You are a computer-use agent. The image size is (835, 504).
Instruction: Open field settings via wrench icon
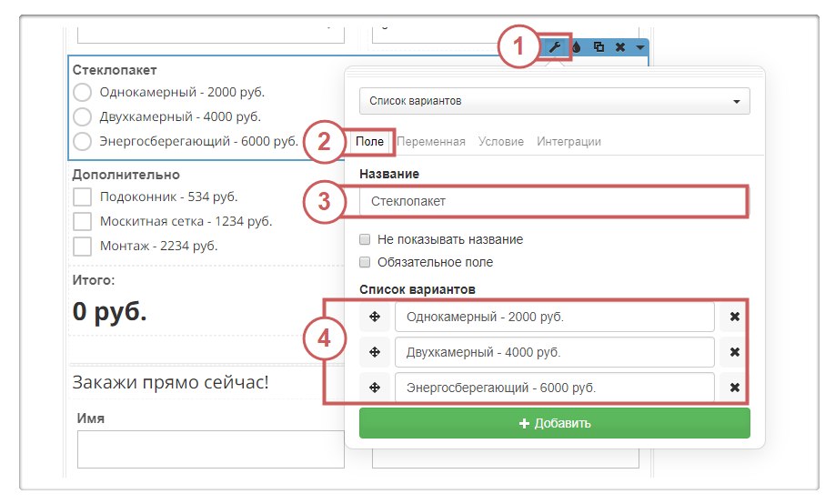tap(554, 47)
